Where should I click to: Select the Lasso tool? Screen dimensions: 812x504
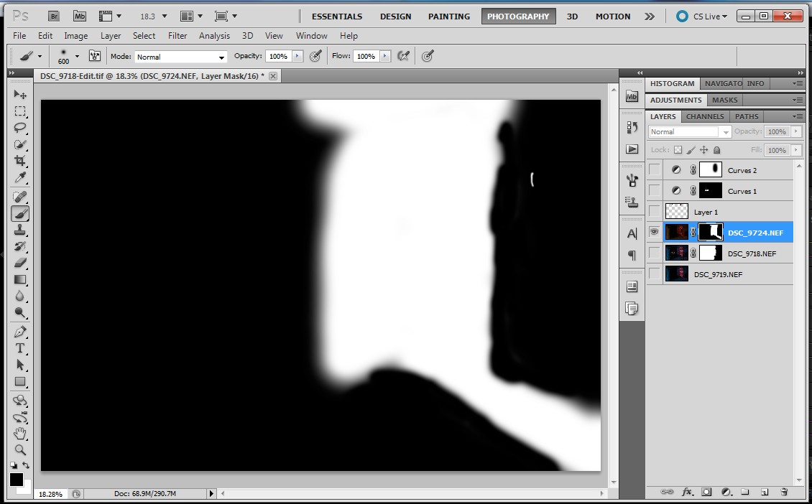click(20, 128)
